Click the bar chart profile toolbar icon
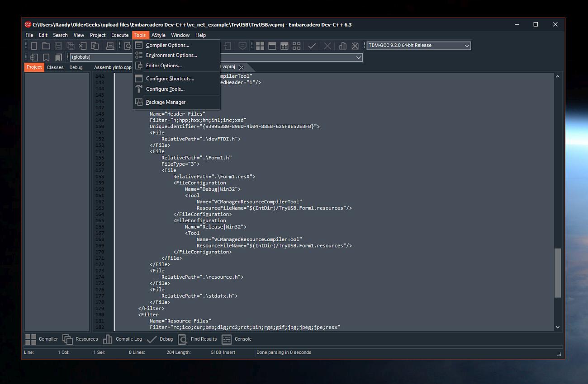 point(343,46)
